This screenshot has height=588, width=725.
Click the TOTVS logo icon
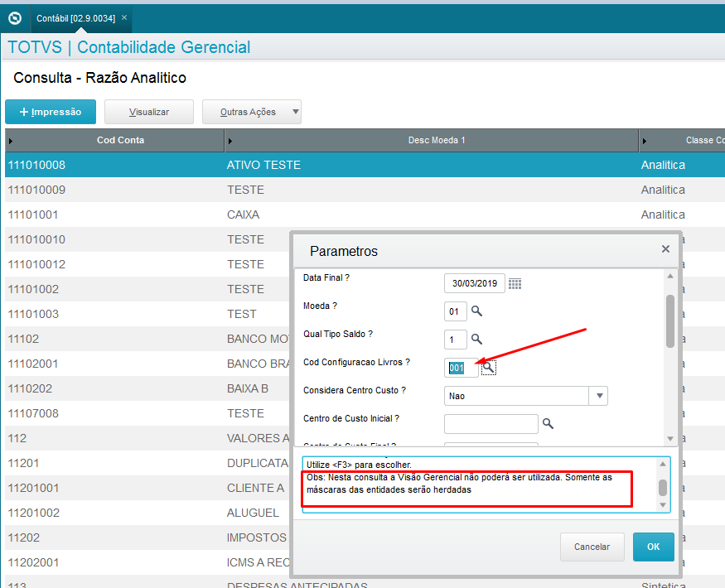15,18
